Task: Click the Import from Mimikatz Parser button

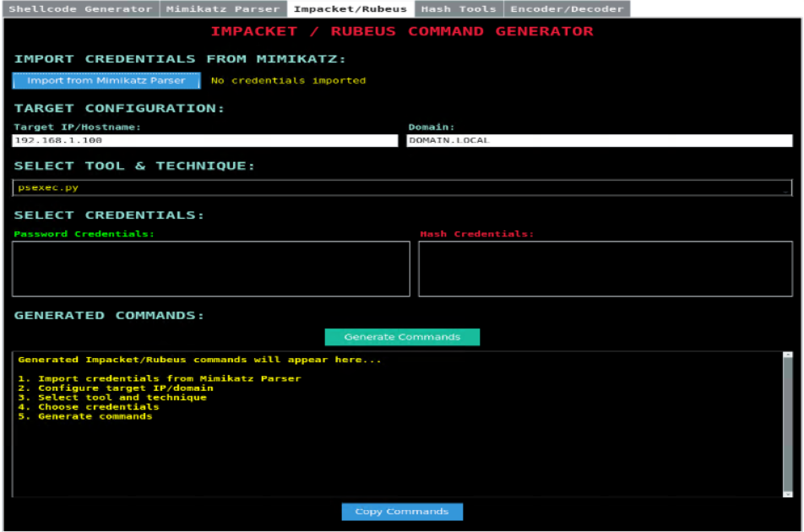Action: click(106, 80)
